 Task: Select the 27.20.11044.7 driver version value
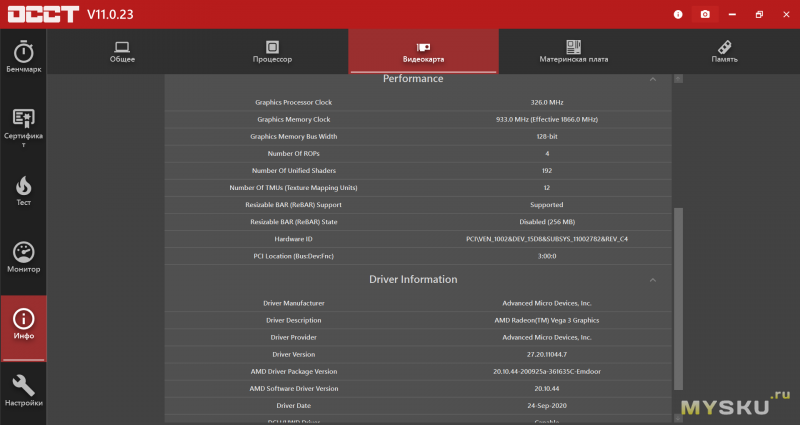(x=547, y=355)
